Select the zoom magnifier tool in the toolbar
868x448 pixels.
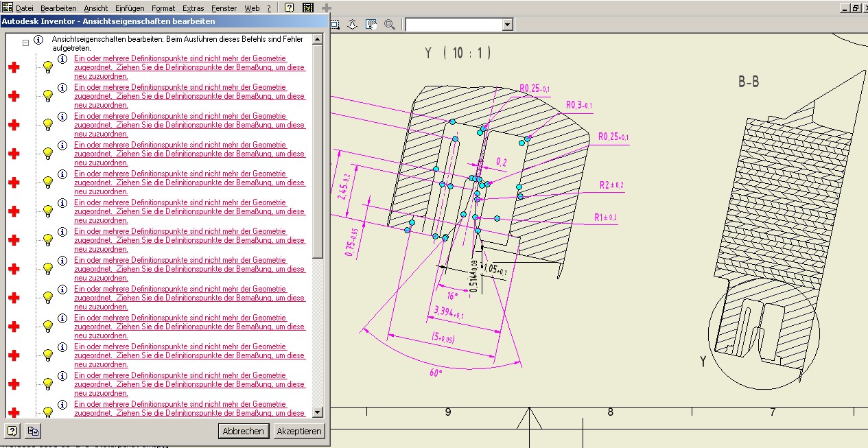(389, 25)
